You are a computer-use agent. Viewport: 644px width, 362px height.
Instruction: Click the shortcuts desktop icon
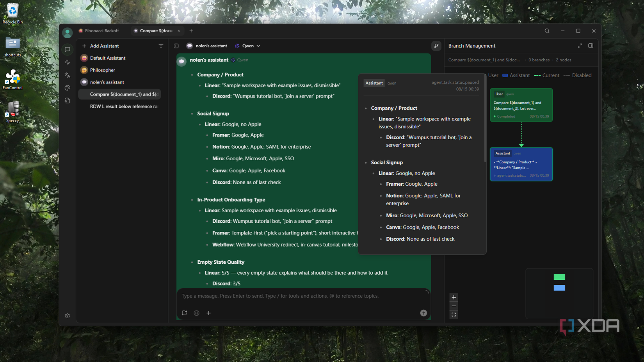12,47
